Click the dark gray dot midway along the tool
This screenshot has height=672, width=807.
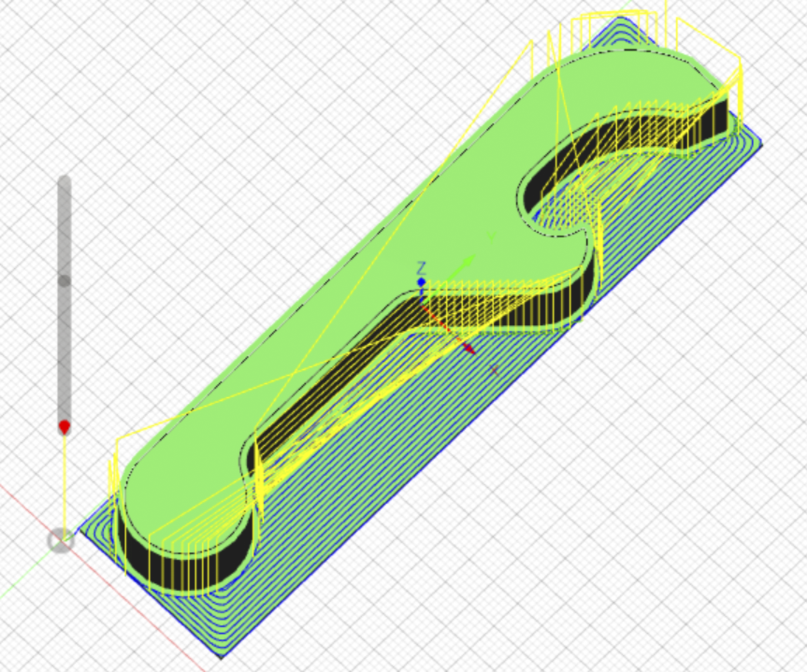(64, 280)
